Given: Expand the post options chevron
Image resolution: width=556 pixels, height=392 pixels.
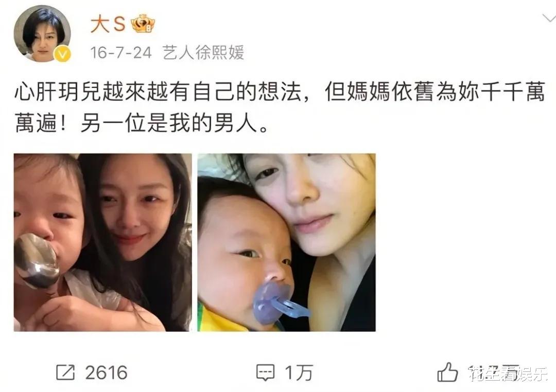Looking at the screenshot, I should [548, 17].
